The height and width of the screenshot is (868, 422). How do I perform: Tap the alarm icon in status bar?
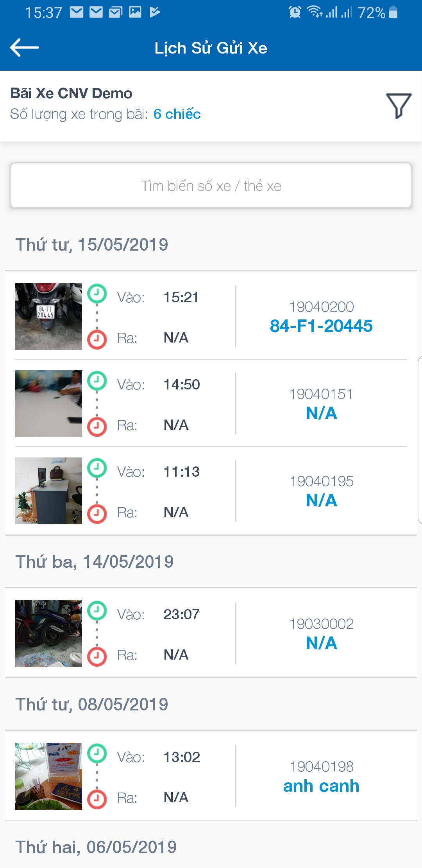[x=295, y=13]
